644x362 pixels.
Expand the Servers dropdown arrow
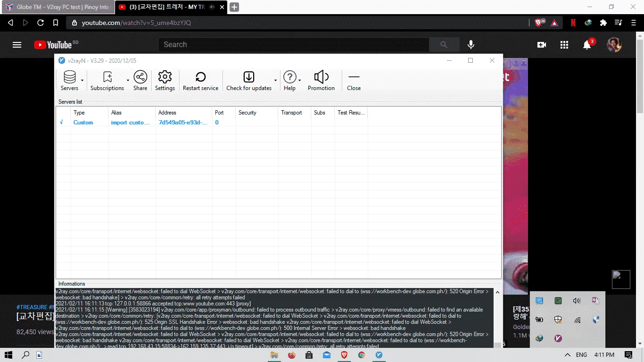pyautogui.click(x=82, y=81)
